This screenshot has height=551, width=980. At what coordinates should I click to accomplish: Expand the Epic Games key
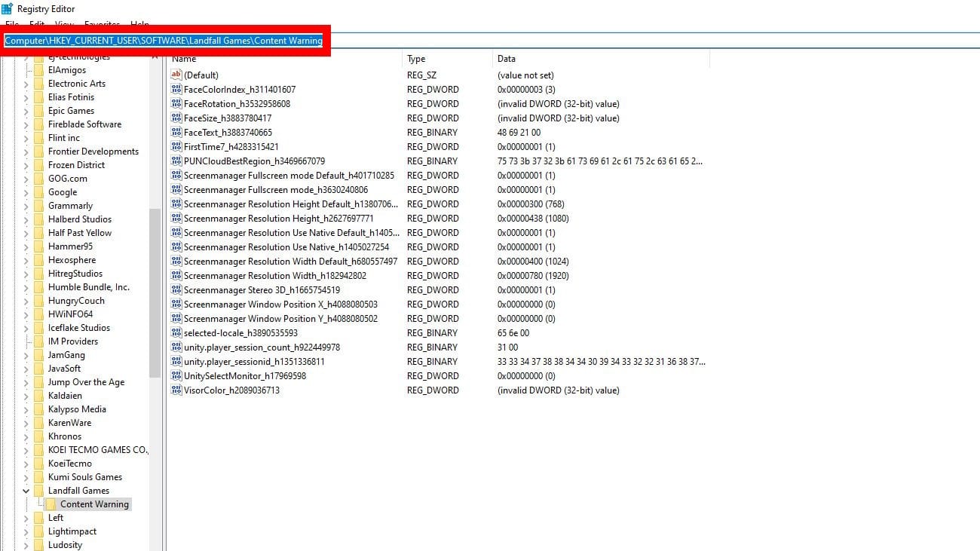[26, 111]
